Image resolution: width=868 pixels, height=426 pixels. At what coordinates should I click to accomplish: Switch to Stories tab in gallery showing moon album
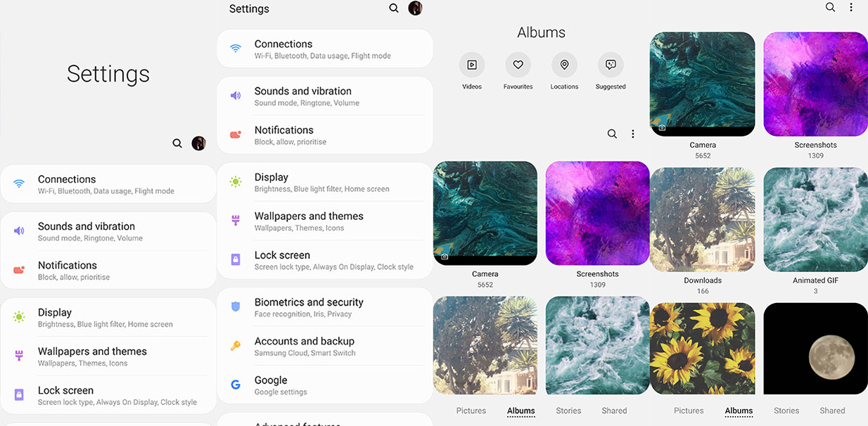786,411
